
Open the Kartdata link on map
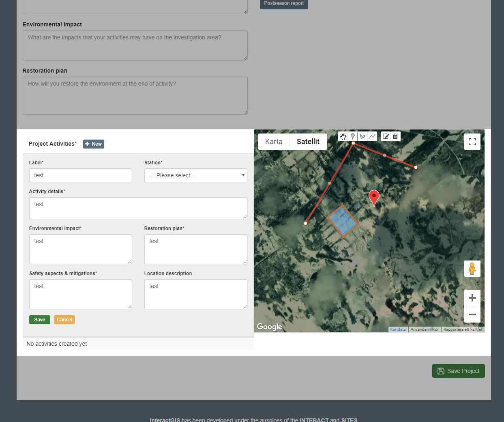398,329
